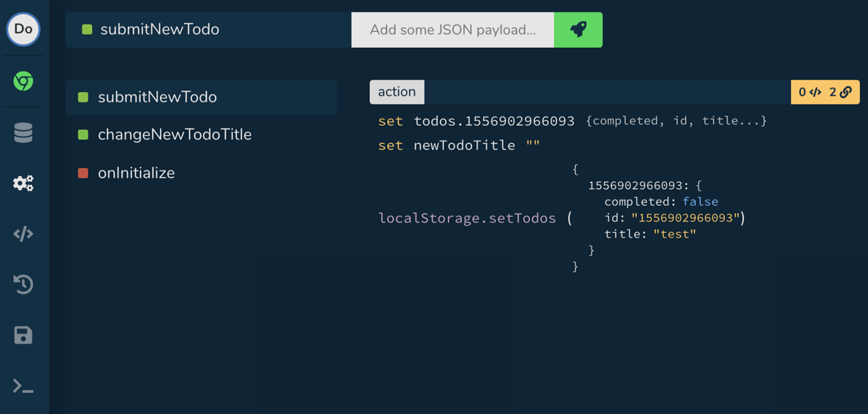The width and height of the screenshot is (868, 414).
Task: Click the localStorage.setTodos effect name
Action: point(467,218)
